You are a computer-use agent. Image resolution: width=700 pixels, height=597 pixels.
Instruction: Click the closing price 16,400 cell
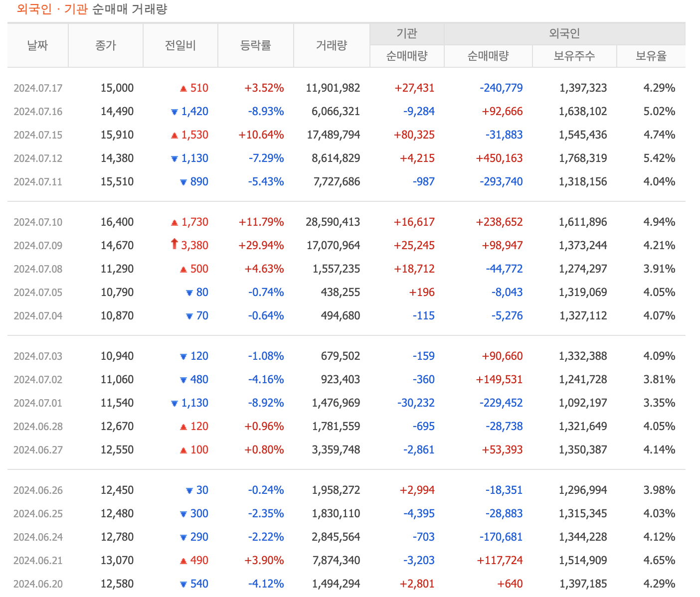[117, 222]
